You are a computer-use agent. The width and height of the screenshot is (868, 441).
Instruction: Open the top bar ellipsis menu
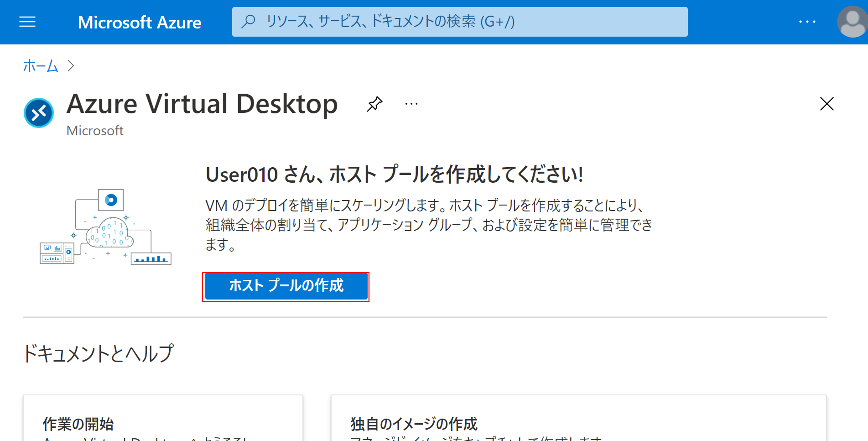click(x=807, y=22)
